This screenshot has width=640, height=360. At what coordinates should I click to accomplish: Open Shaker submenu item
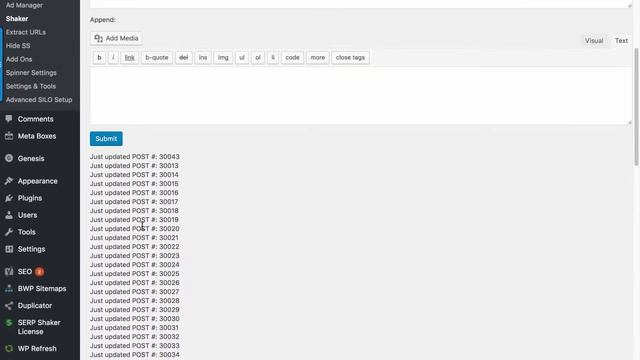click(x=17, y=19)
